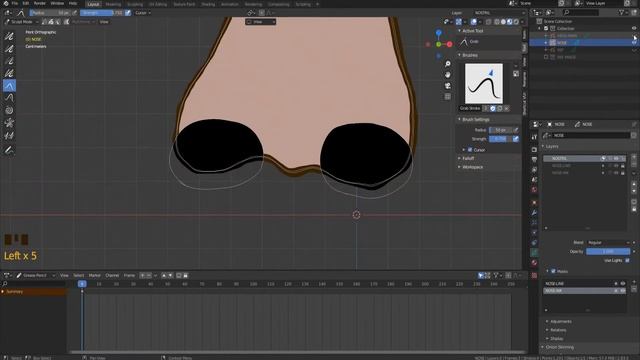Screen dimensions: 640x360
Task: Open the Render menu
Action: coord(40,3)
